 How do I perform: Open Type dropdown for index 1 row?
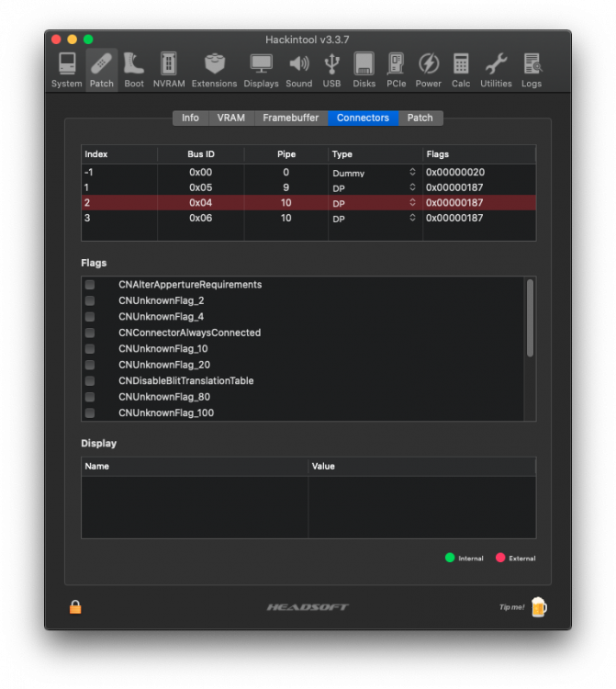coord(412,187)
